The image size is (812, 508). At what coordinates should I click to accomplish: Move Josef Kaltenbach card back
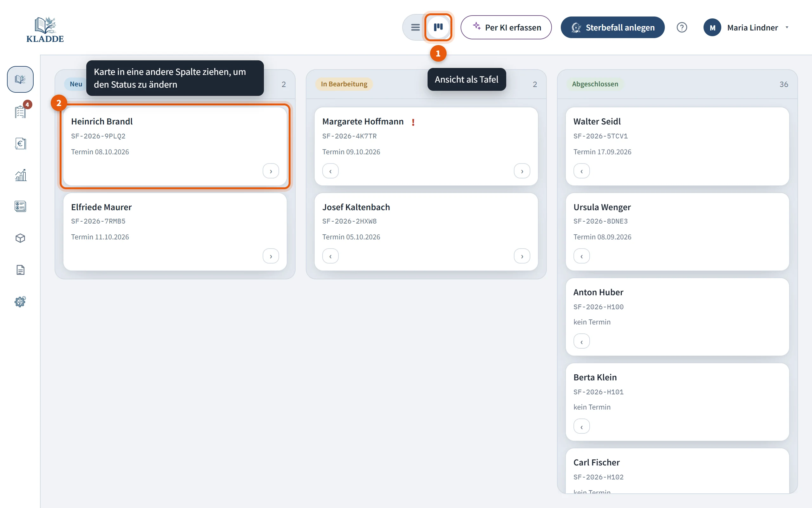[x=331, y=256]
